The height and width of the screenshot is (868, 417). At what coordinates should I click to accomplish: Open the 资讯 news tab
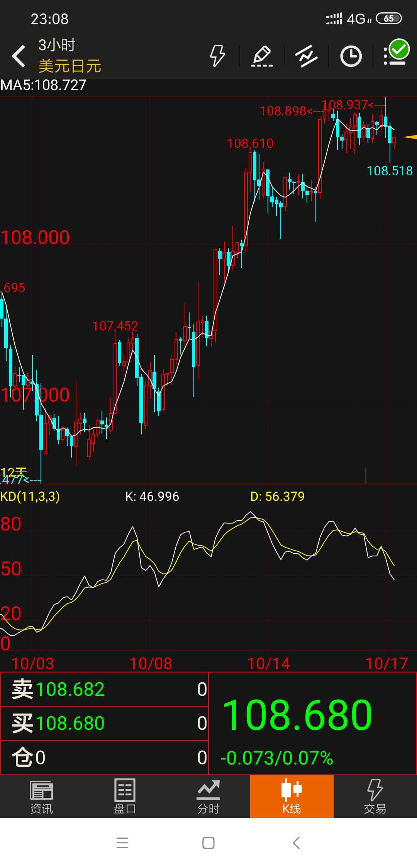pos(42,797)
